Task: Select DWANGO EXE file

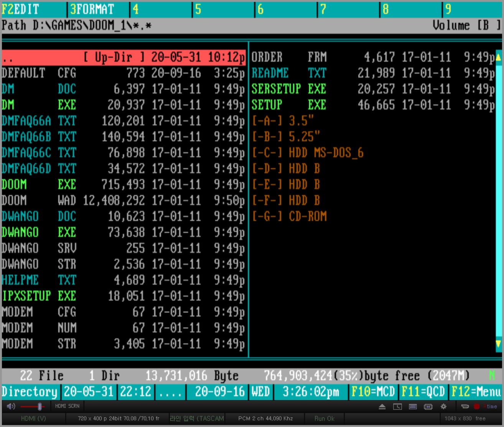Action: pyautogui.click(x=124, y=232)
